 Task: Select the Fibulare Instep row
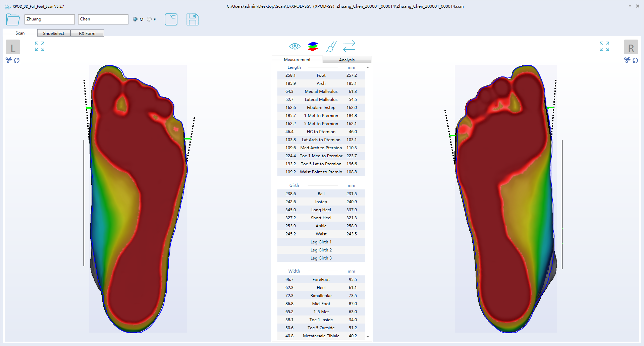coord(321,108)
